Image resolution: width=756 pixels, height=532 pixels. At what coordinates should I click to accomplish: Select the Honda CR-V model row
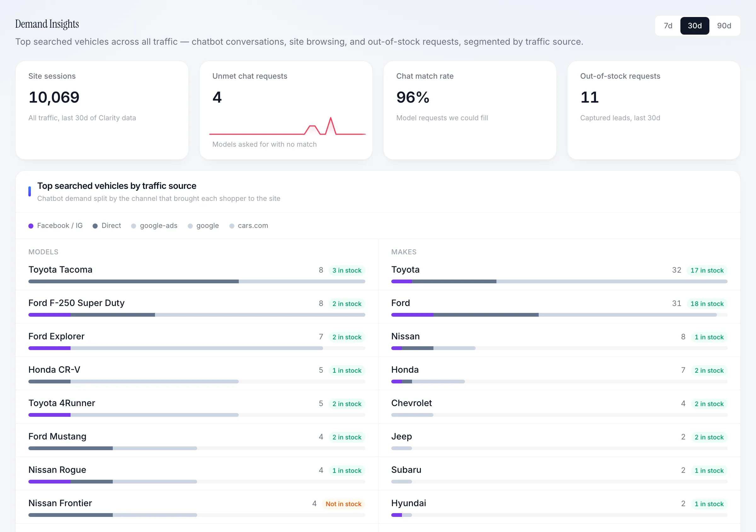coord(197,374)
